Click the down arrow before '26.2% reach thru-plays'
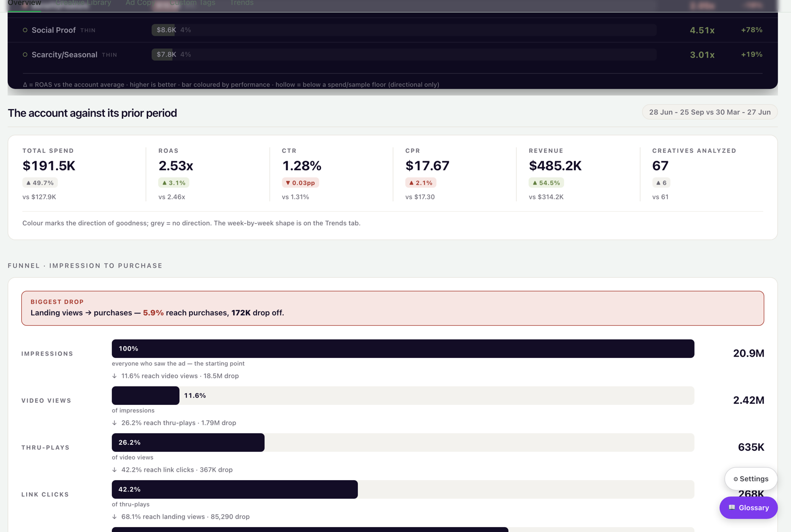This screenshot has height=532, width=791. (x=115, y=423)
